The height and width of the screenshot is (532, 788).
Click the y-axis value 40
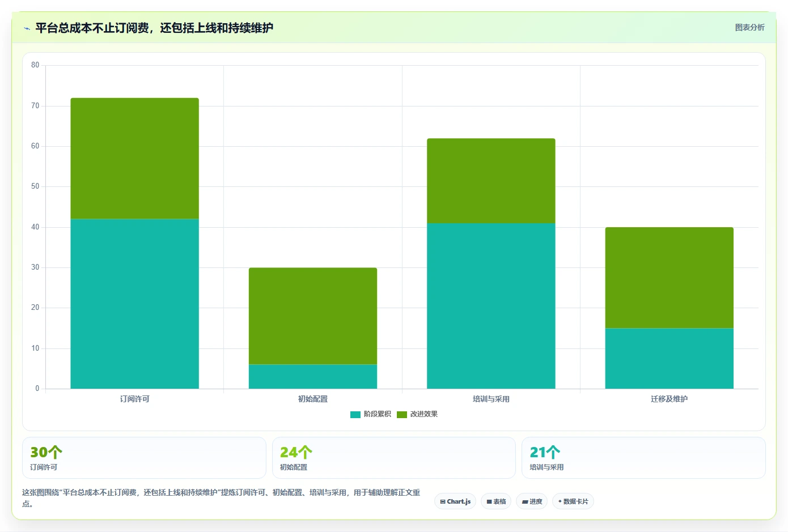click(35, 227)
